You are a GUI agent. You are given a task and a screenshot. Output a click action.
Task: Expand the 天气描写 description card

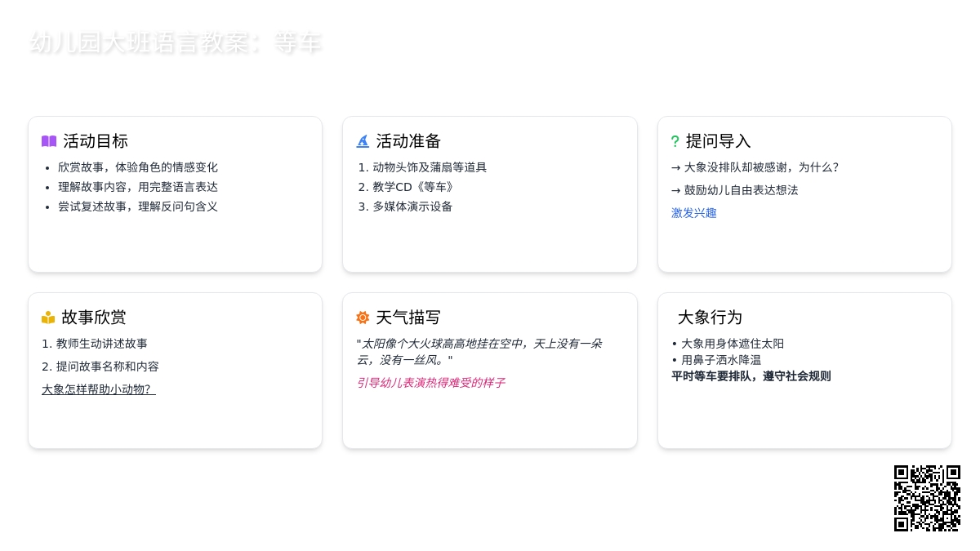tap(490, 370)
